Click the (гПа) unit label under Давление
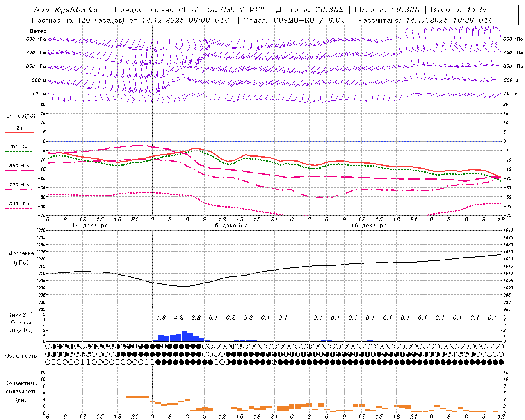The image size is (525, 420). pyautogui.click(x=21, y=262)
